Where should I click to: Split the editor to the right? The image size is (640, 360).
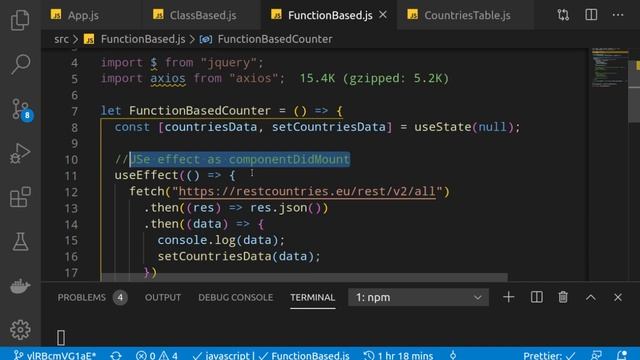[591, 15]
